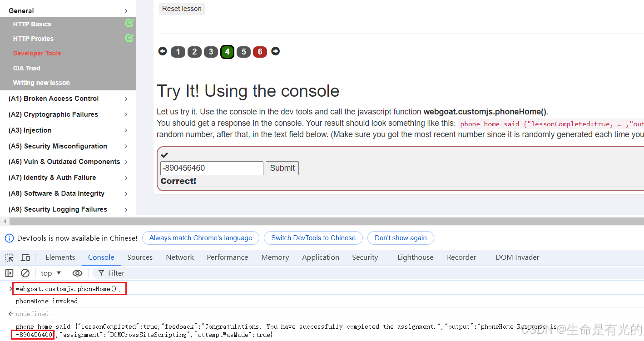Go to lesson page 2

click(194, 52)
